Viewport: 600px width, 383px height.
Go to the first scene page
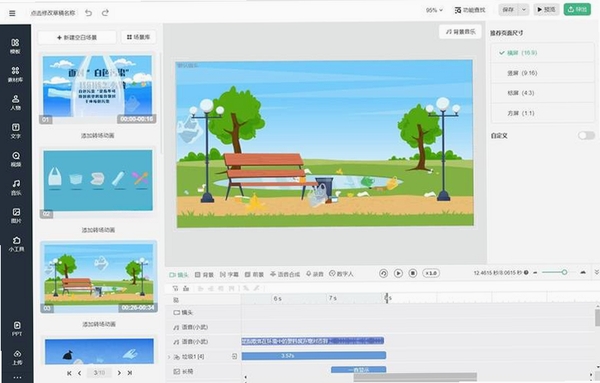click(x=69, y=373)
